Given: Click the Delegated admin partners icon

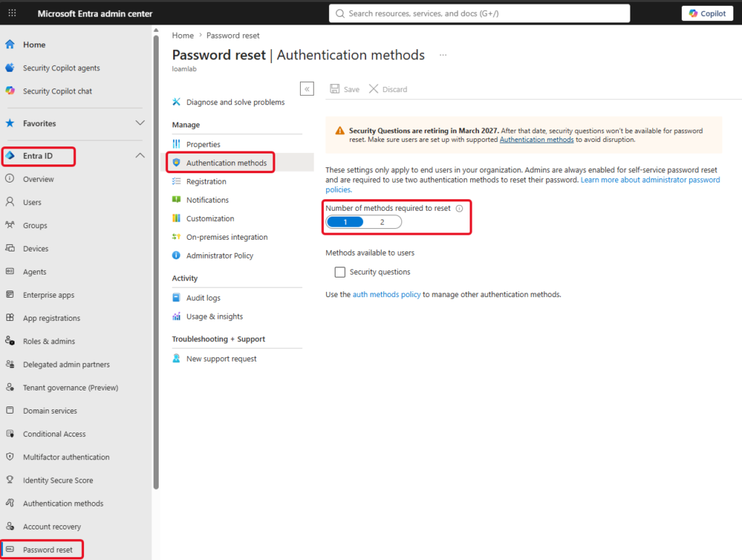Looking at the screenshot, I should pos(10,364).
